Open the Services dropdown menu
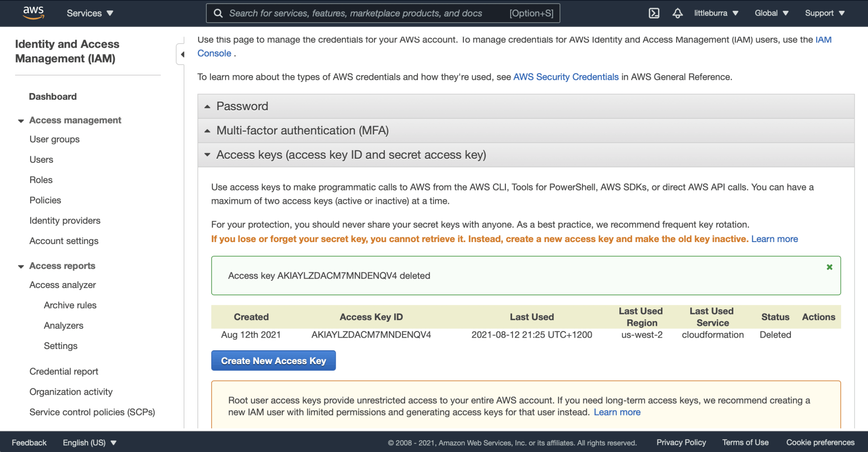This screenshot has width=868, height=452. (90, 13)
